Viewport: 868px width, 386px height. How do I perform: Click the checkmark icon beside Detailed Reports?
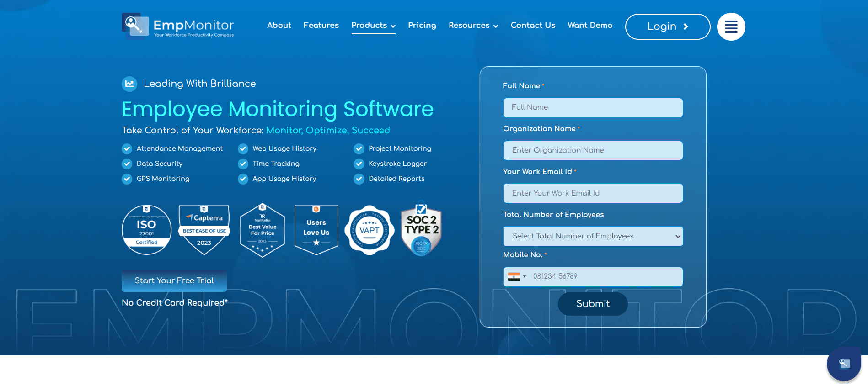[x=359, y=179]
